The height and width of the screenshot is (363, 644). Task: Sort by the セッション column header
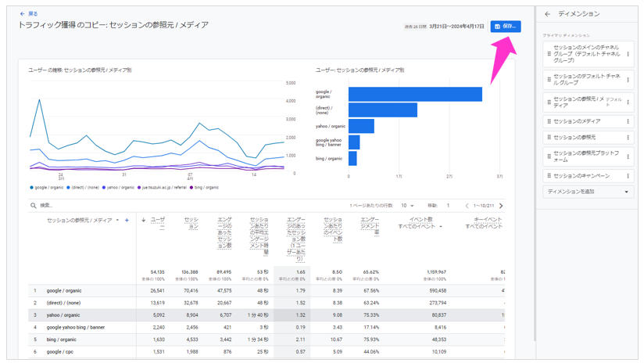191,223
